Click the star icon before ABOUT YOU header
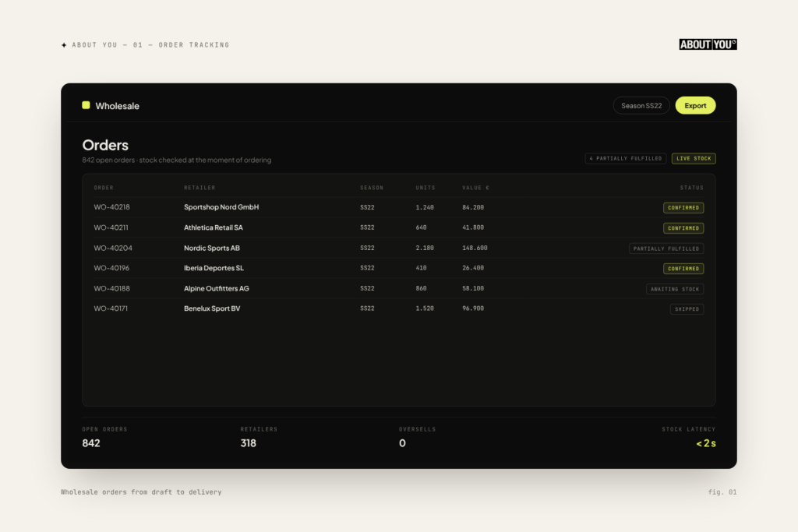Screen dimensions: 798x532 64,45
